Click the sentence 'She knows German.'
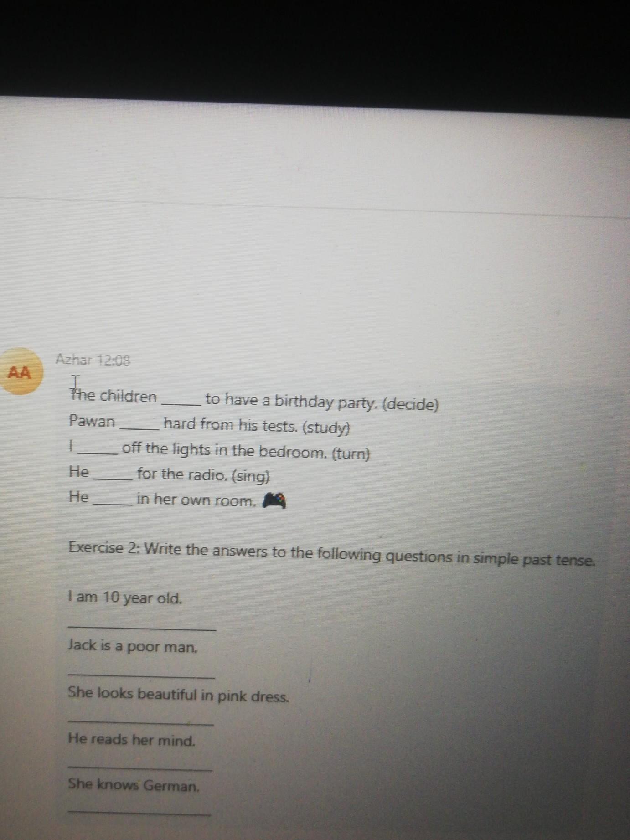630x840 pixels. tap(134, 785)
